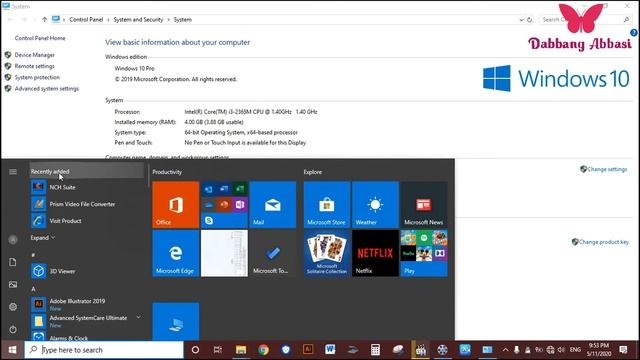Expand Advanced SystemCare Ultimate folder chevron
The height and width of the screenshot is (360, 640).
pyautogui.click(x=138, y=317)
